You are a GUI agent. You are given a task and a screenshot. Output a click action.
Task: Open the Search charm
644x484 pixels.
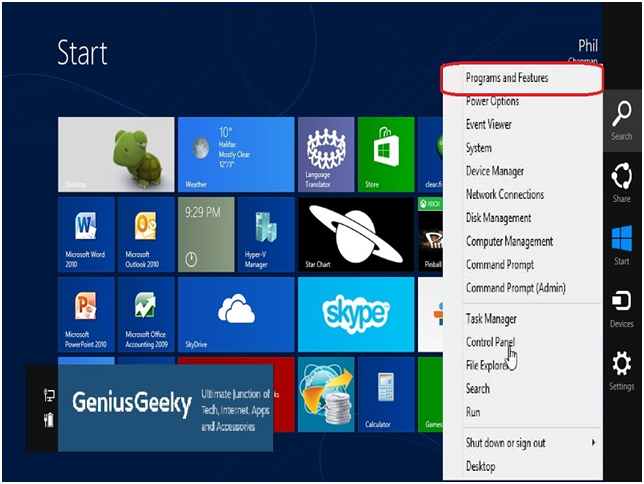(x=621, y=121)
